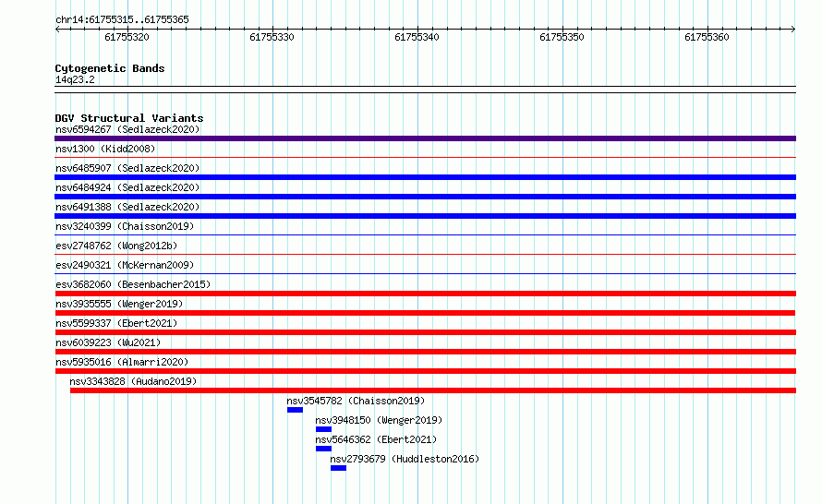Screen dimensions: 822x504
Task: Select the red bar under nsv5599337
Action: click(x=425, y=332)
